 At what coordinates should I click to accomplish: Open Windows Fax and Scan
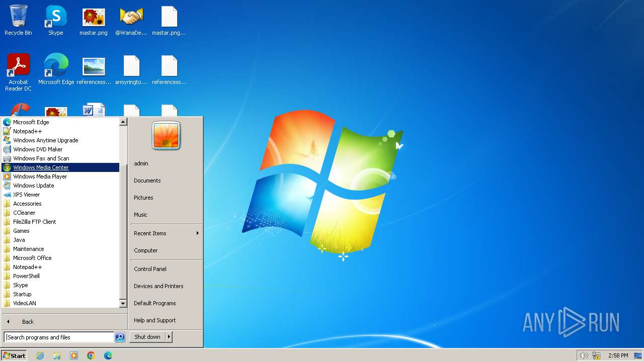click(60, 158)
